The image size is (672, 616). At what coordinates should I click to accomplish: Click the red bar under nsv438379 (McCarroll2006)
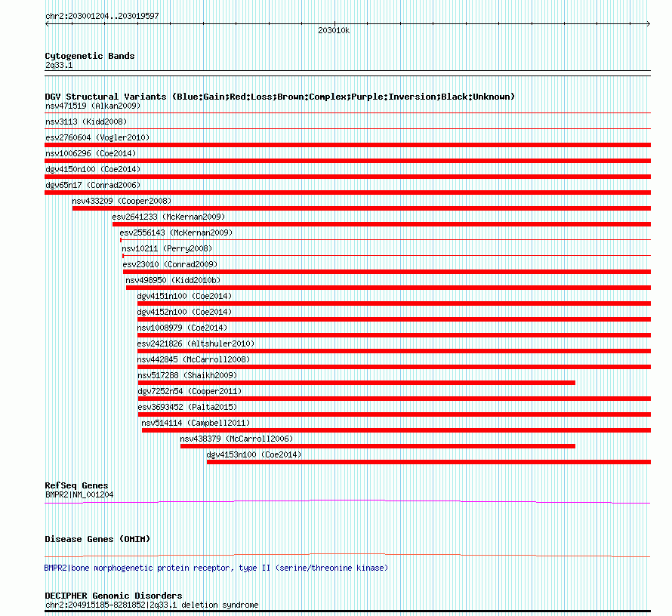378,446
